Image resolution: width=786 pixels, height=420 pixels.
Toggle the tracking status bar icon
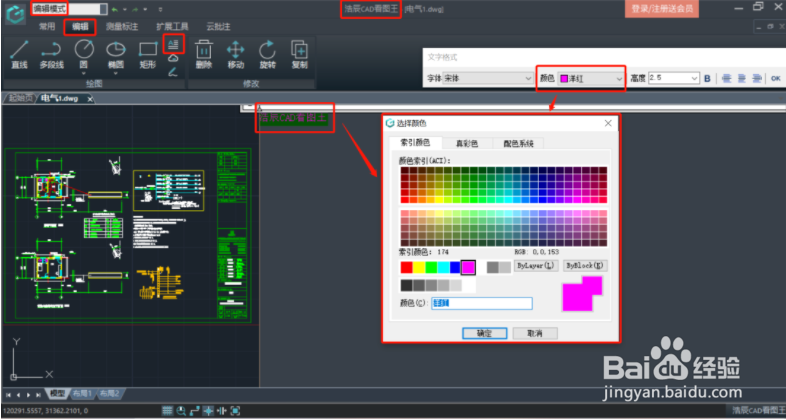click(x=222, y=410)
